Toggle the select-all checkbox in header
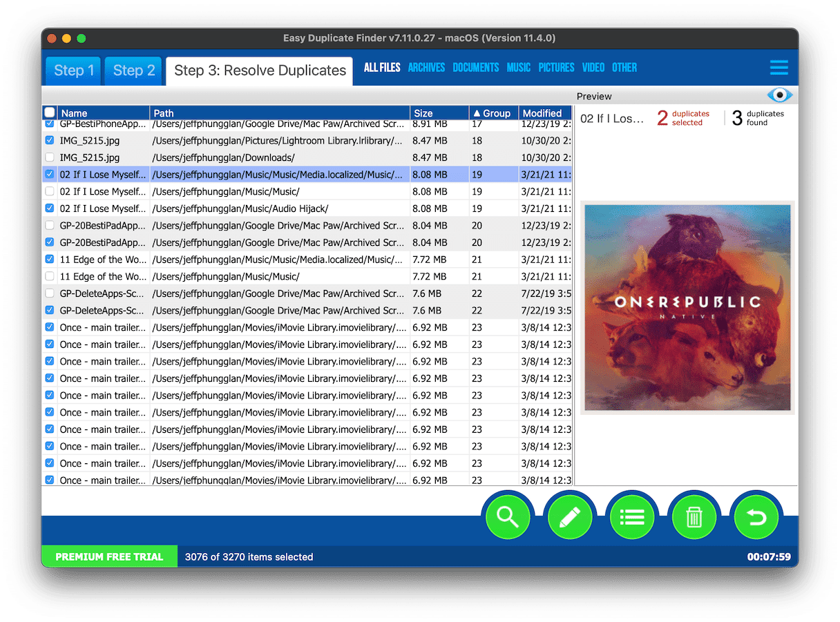Viewport: 840px width, 622px height. tap(50, 113)
